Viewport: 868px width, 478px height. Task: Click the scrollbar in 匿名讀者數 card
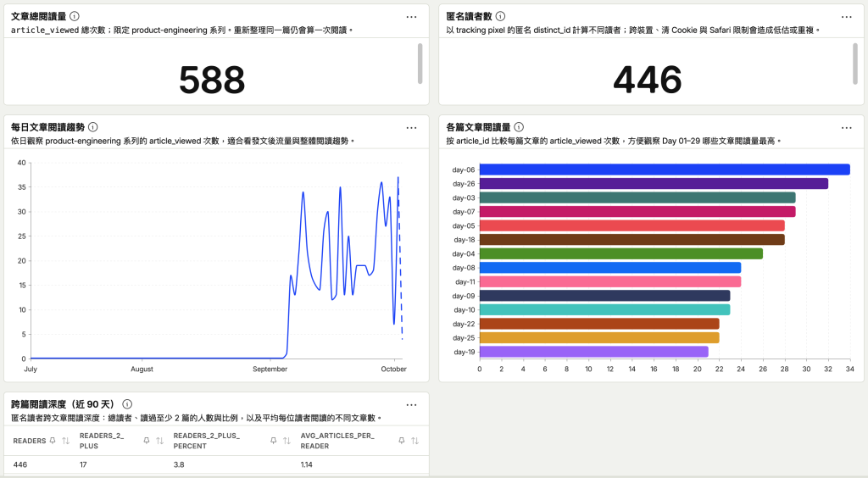855,64
